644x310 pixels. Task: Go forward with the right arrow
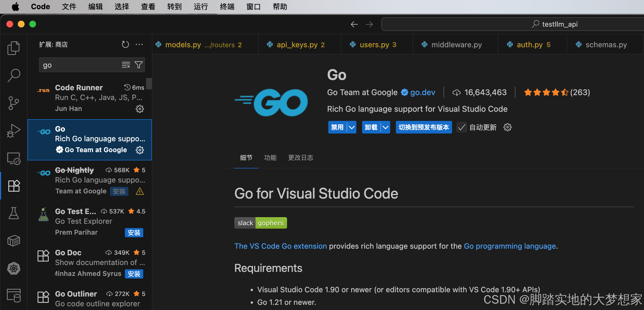coord(369,24)
